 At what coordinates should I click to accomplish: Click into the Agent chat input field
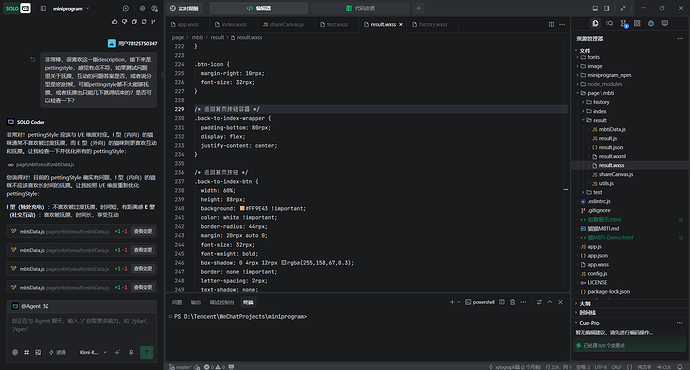[x=81, y=325]
